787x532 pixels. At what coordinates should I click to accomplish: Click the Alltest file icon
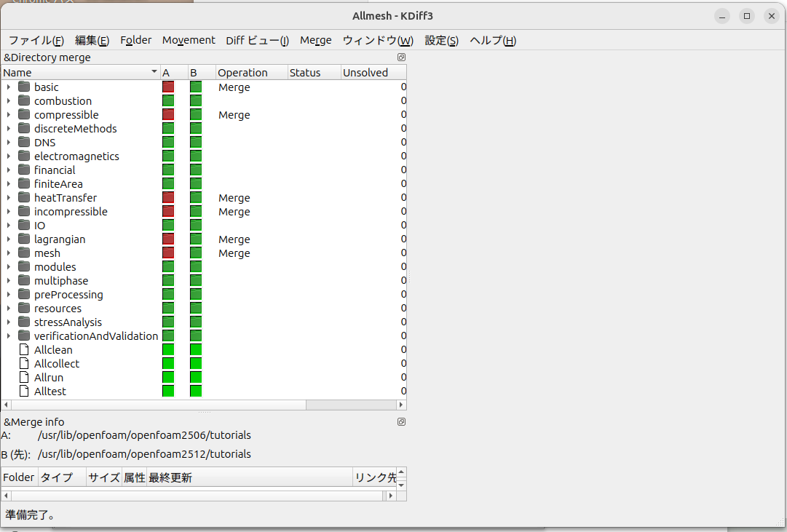click(x=24, y=392)
